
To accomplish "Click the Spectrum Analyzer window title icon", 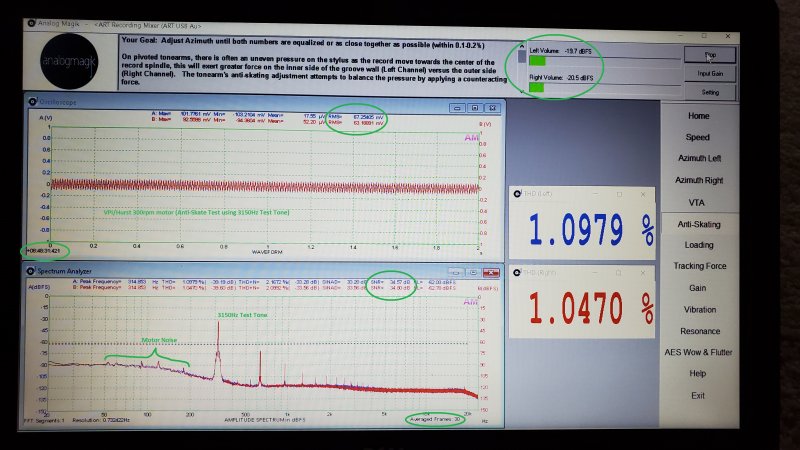I will [31, 271].
